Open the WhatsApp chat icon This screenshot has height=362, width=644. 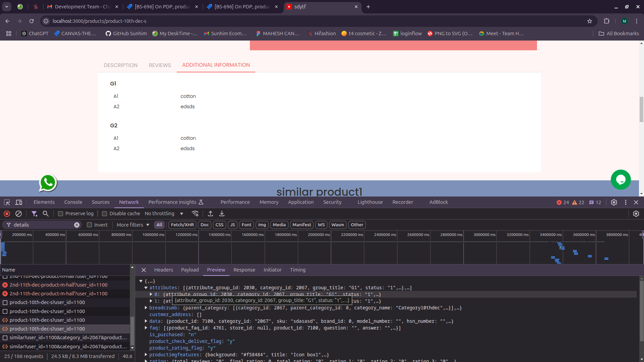(x=48, y=183)
